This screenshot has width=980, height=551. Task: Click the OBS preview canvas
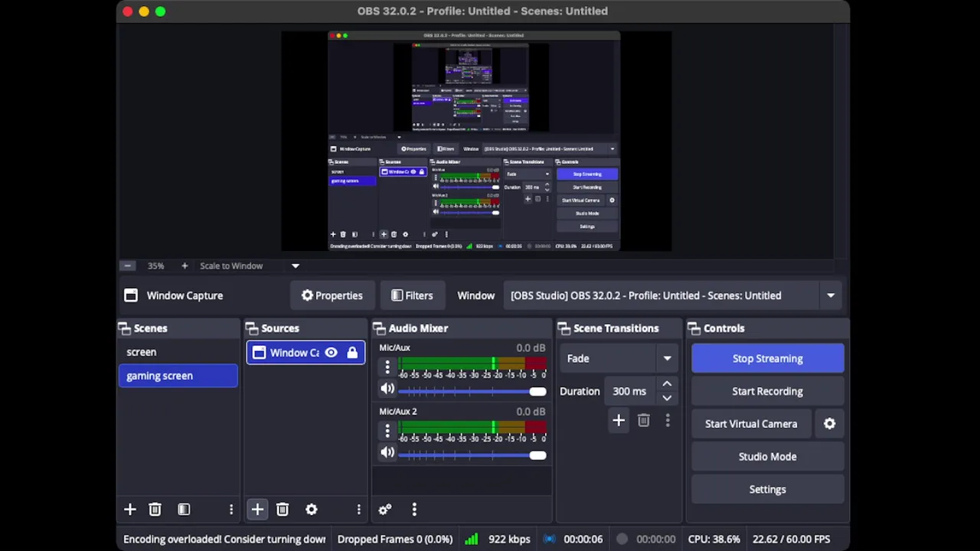pyautogui.click(x=476, y=142)
